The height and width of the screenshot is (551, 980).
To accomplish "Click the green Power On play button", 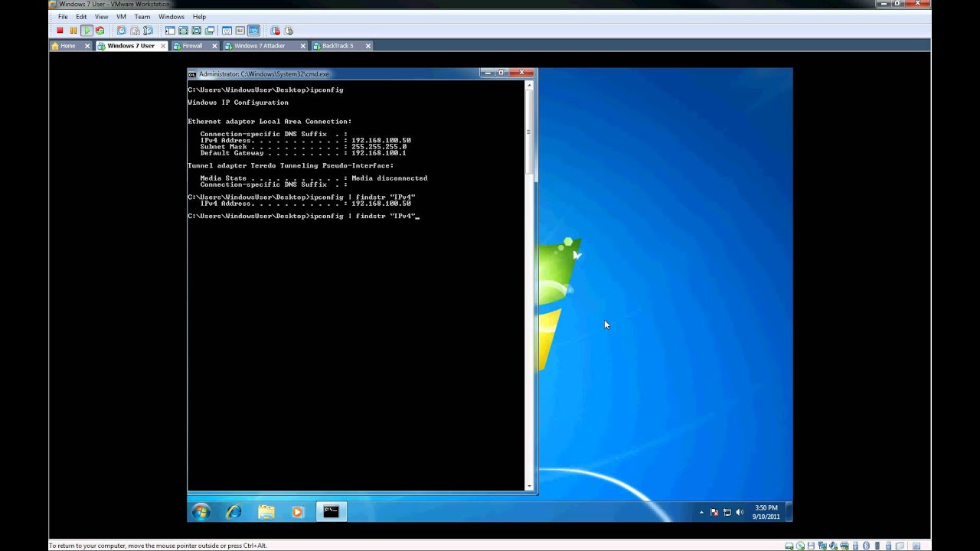I will click(87, 31).
